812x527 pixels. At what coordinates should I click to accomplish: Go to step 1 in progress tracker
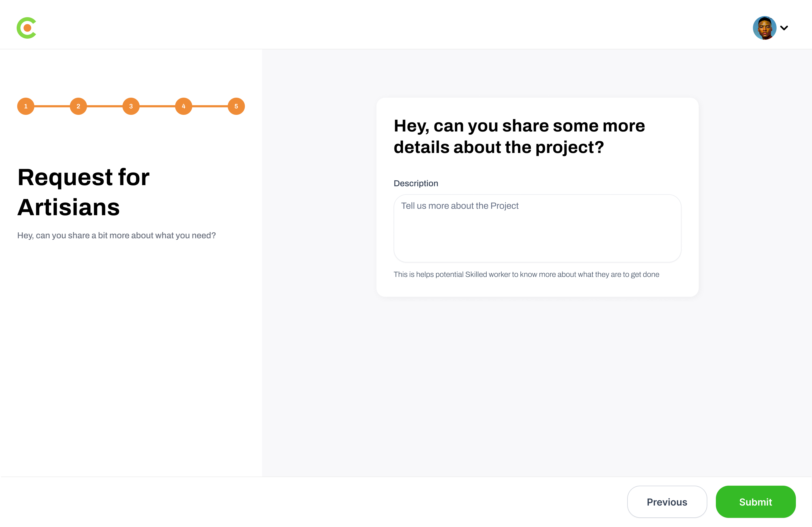(x=26, y=106)
